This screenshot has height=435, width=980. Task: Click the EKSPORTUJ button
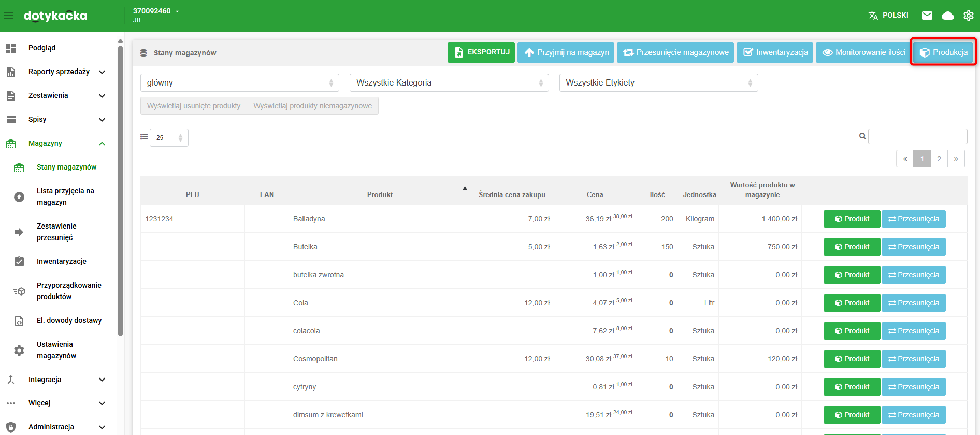481,52
